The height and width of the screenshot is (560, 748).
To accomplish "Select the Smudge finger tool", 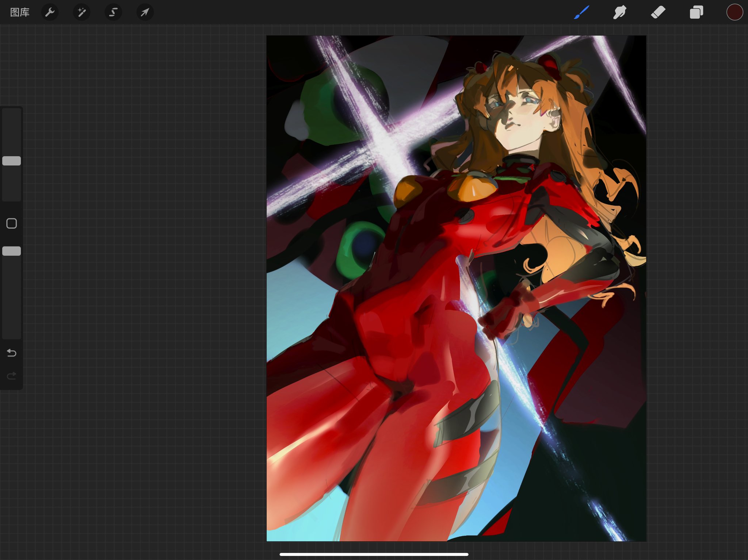I will coord(620,12).
